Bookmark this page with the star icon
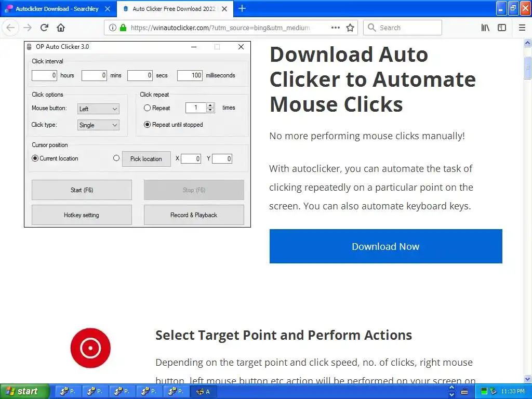 click(x=350, y=28)
